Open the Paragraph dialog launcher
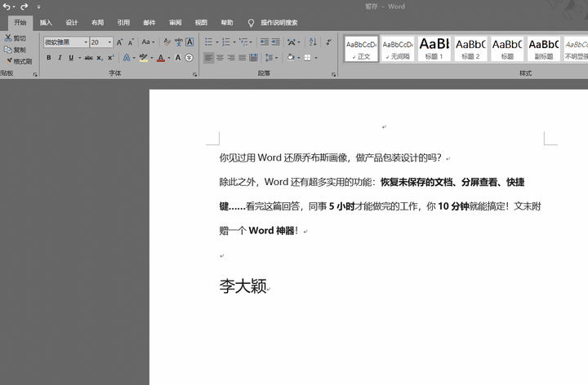Image resolution: width=588 pixels, height=385 pixels. tap(333, 74)
